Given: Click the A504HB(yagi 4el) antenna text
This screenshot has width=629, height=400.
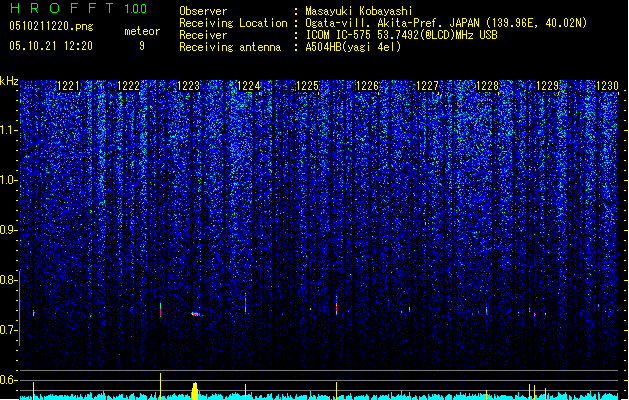Looking at the screenshot, I should tap(353, 47).
